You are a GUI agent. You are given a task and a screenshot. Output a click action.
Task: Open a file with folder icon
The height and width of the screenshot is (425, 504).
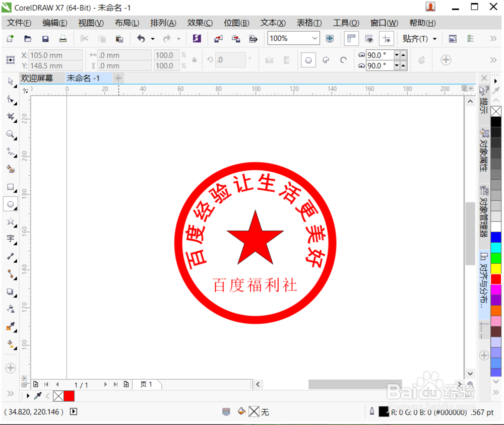point(28,39)
